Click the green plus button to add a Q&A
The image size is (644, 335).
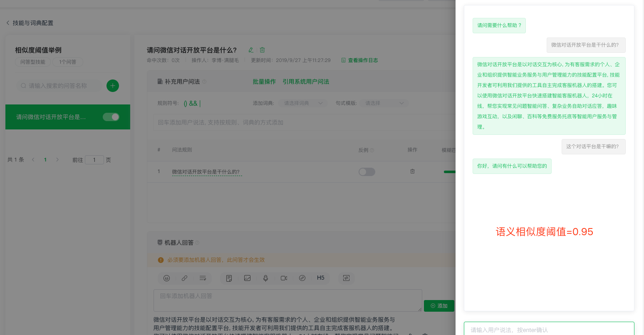[x=113, y=86]
